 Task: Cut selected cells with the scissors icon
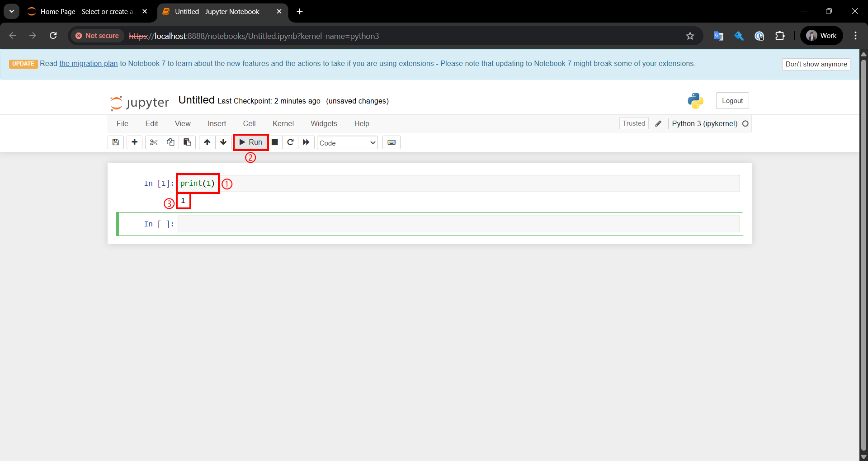(x=154, y=142)
